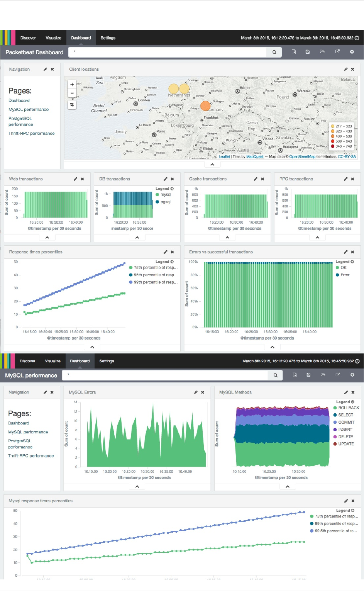Edit the Response times percentiles panel

pos(165,252)
